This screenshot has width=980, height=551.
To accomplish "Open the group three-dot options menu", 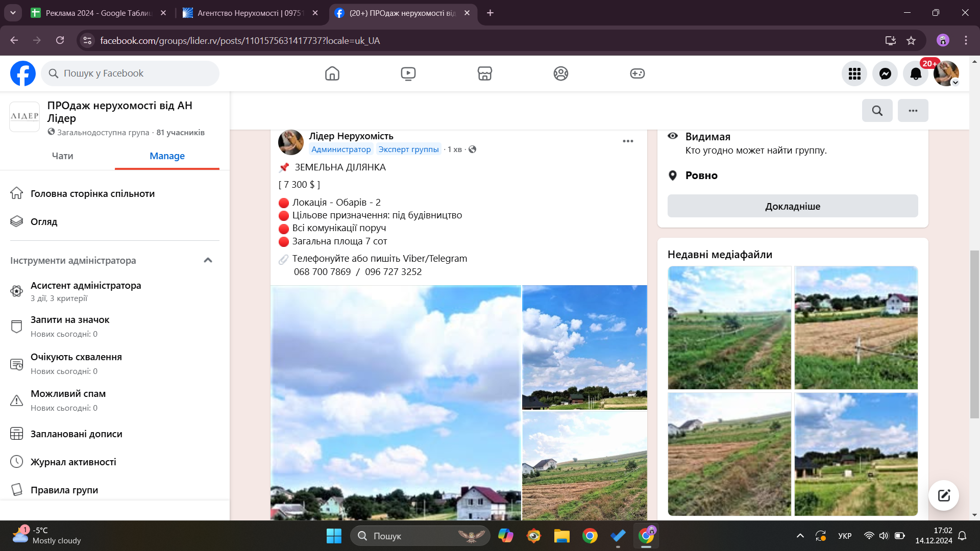I will tap(913, 110).
